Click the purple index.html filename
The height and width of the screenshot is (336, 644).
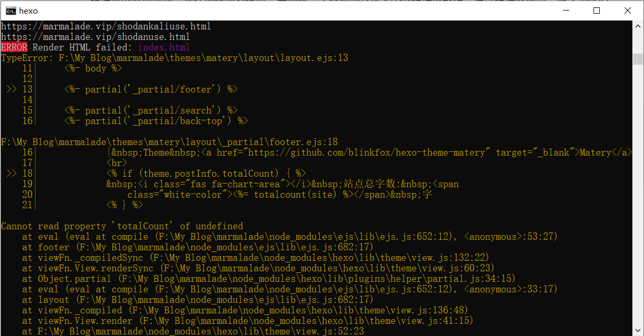tap(164, 47)
